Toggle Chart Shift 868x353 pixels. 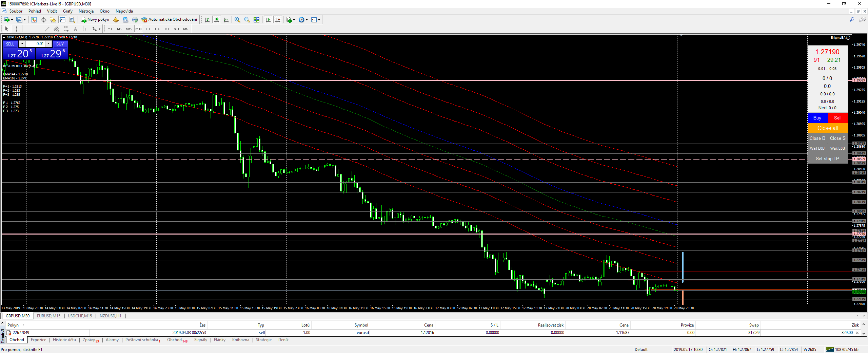click(x=278, y=20)
